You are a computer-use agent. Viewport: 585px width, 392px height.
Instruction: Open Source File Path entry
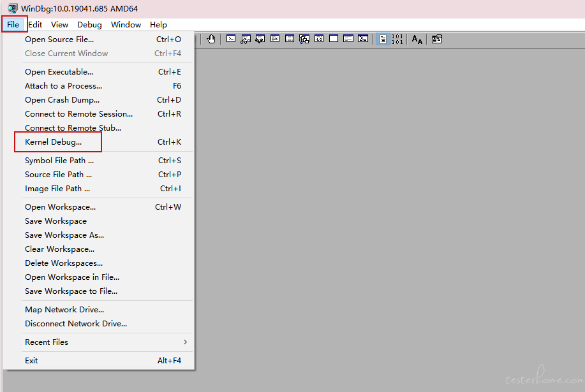[99, 175]
